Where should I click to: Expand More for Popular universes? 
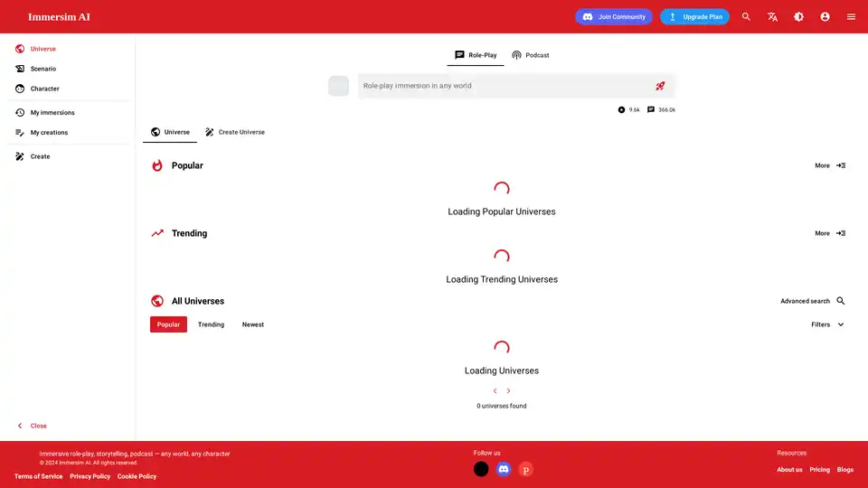829,165
